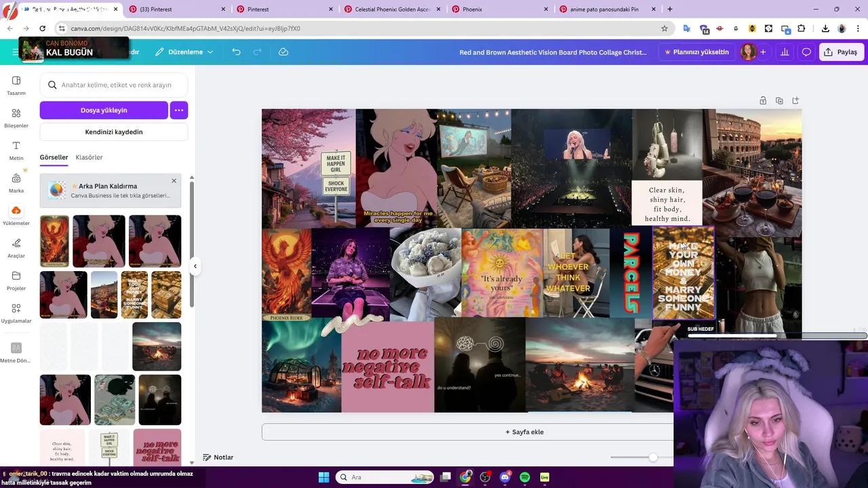Open the Bileşenler elements panel
Image resolution: width=868 pixels, height=488 pixels.
pos(16,118)
